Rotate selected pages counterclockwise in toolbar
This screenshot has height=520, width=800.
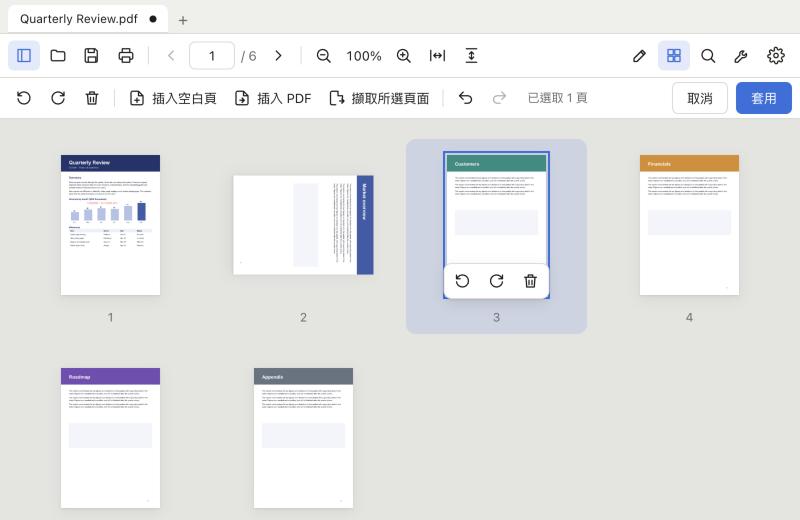coord(24,98)
